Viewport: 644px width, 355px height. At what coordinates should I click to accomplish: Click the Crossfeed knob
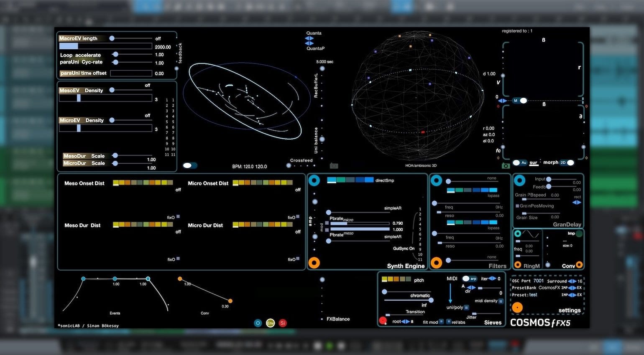[289, 166]
